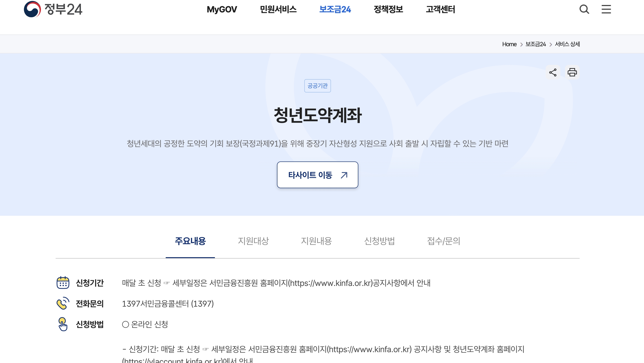
Task: Go to Home in breadcrumb
Action: [x=509, y=44]
